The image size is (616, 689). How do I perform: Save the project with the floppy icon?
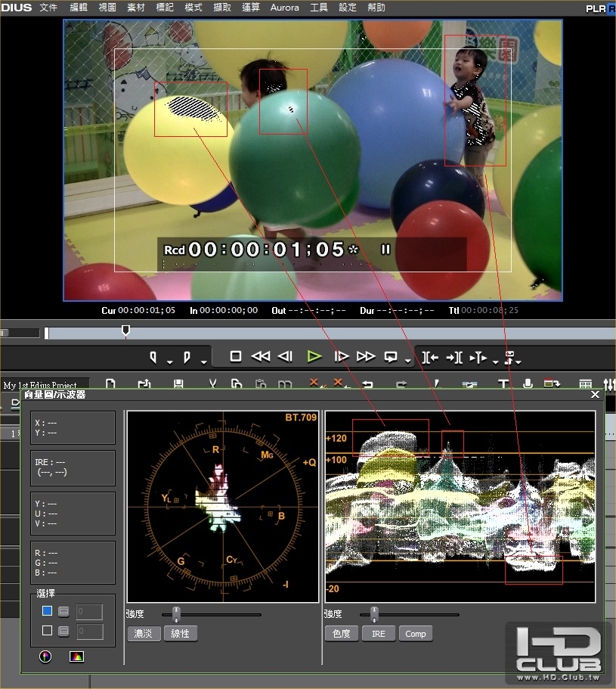tap(178, 384)
